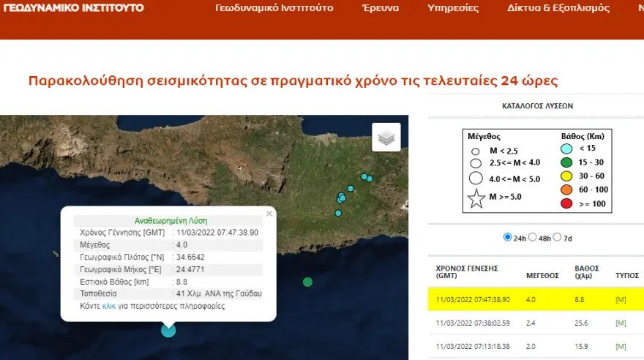
Task: Open the Υπηρεσίες menu
Action: click(x=453, y=9)
